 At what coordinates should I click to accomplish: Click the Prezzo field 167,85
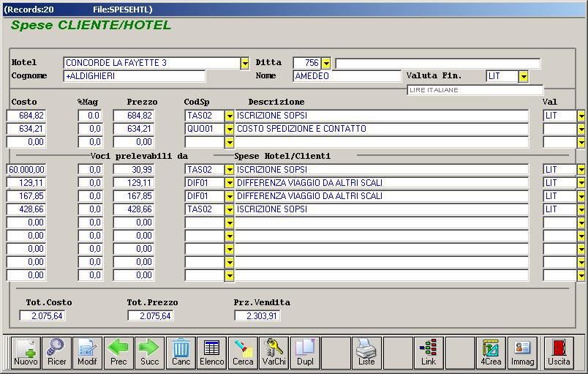pyautogui.click(x=134, y=196)
